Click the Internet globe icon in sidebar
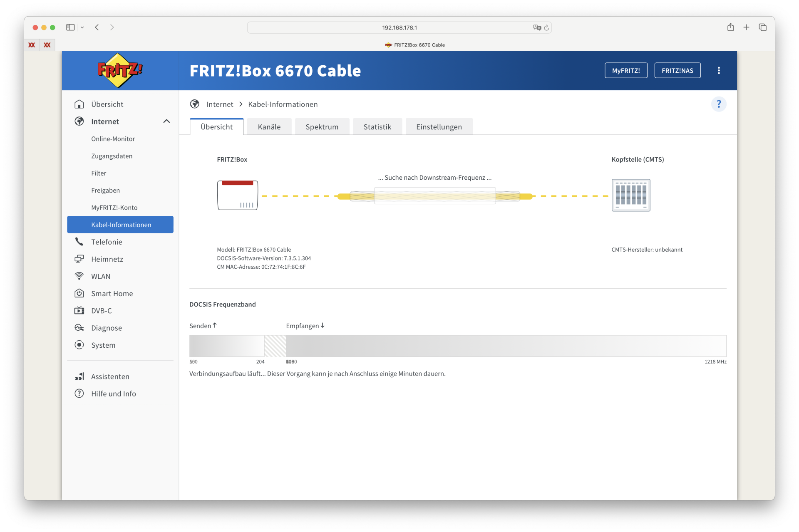This screenshot has height=532, width=799. click(79, 121)
